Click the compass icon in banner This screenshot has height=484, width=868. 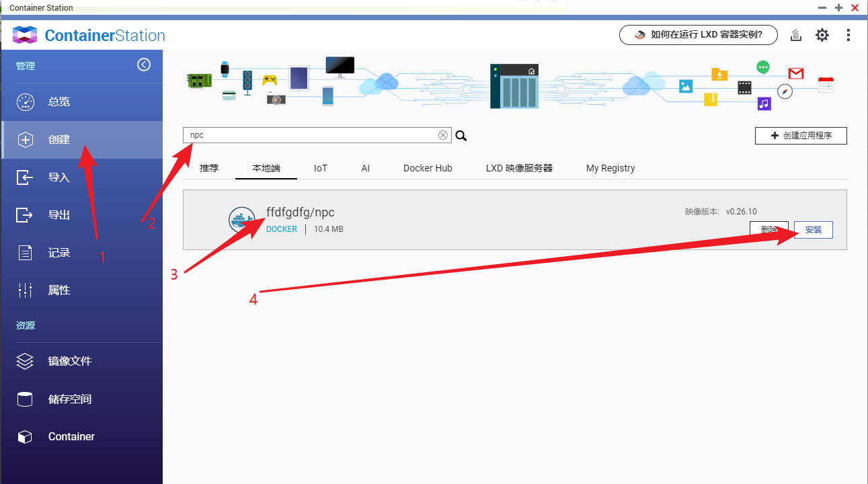(785, 91)
